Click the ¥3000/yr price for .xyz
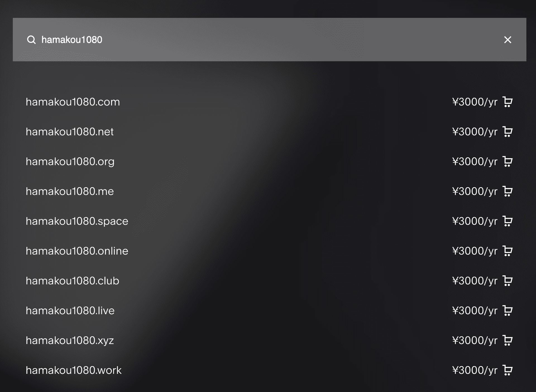Image resolution: width=536 pixels, height=392 pixels. [475, 341]
